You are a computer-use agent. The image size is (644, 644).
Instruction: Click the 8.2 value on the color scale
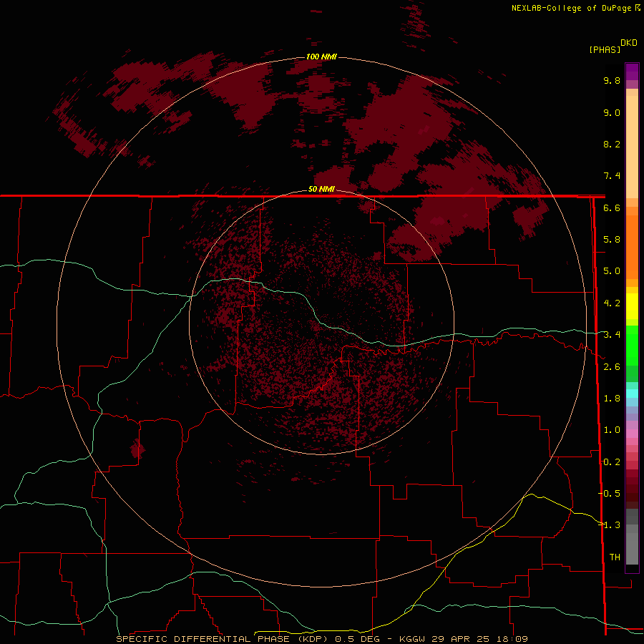pyautogui.click(x=612, y=144)
